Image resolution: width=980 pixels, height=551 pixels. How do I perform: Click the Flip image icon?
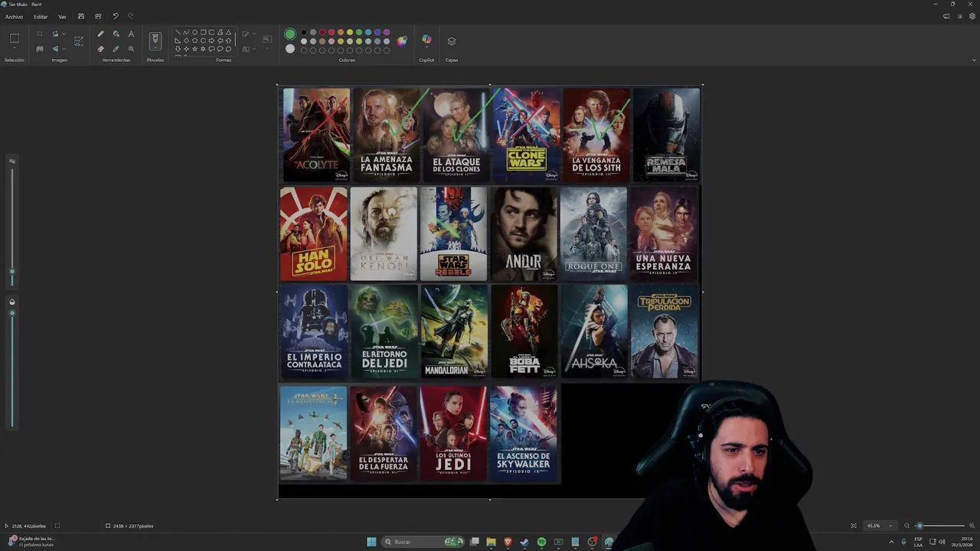pyautogui.click(x=55, y=49)
